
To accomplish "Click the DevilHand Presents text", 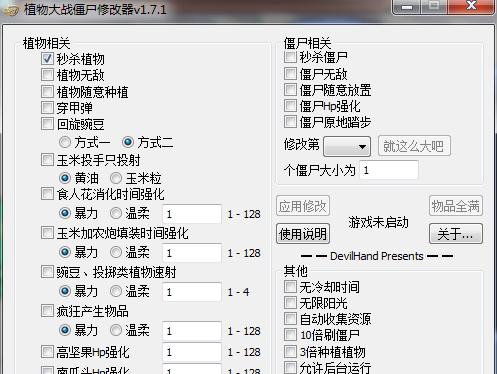I will coord(377,256).
